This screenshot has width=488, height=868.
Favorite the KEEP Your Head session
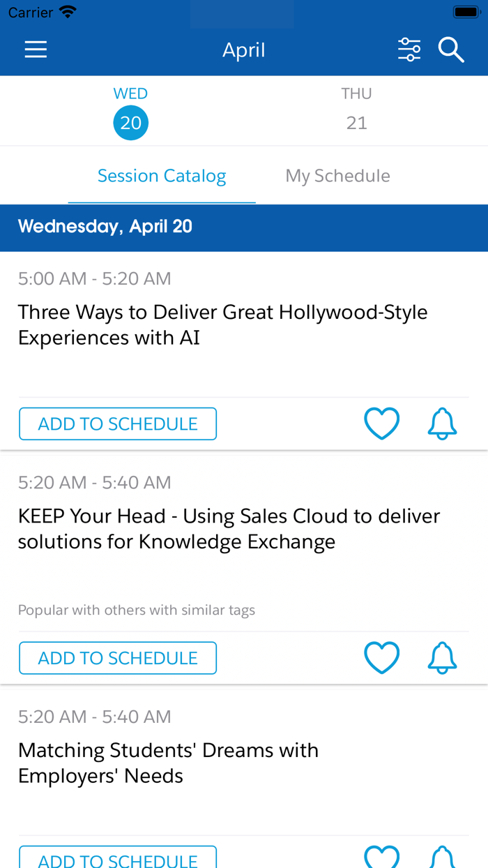point(381,657)
